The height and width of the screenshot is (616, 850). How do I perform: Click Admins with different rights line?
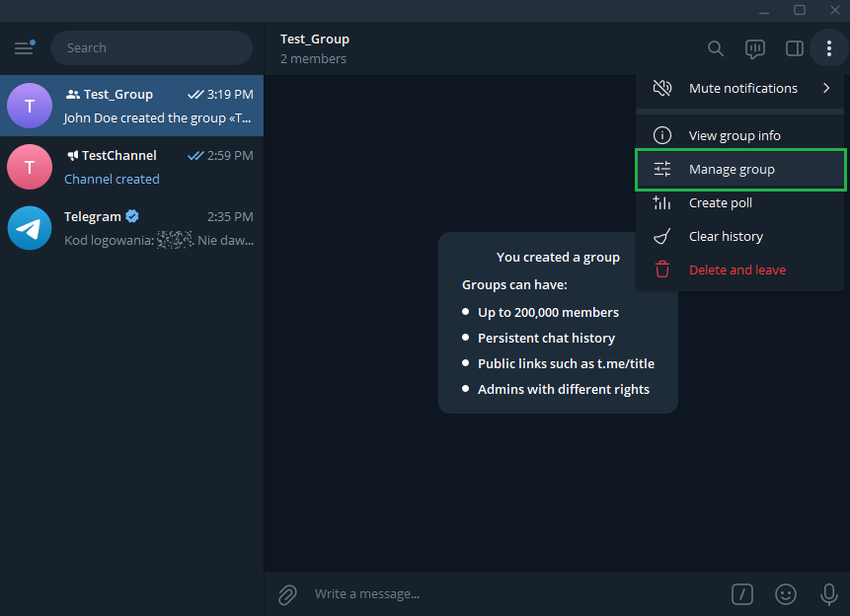coord(564,389)
